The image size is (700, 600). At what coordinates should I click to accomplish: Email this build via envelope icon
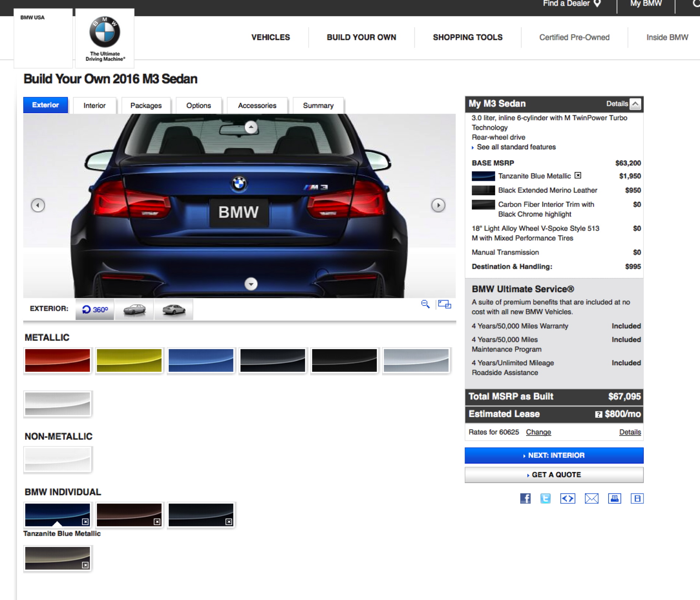[591, 499]
